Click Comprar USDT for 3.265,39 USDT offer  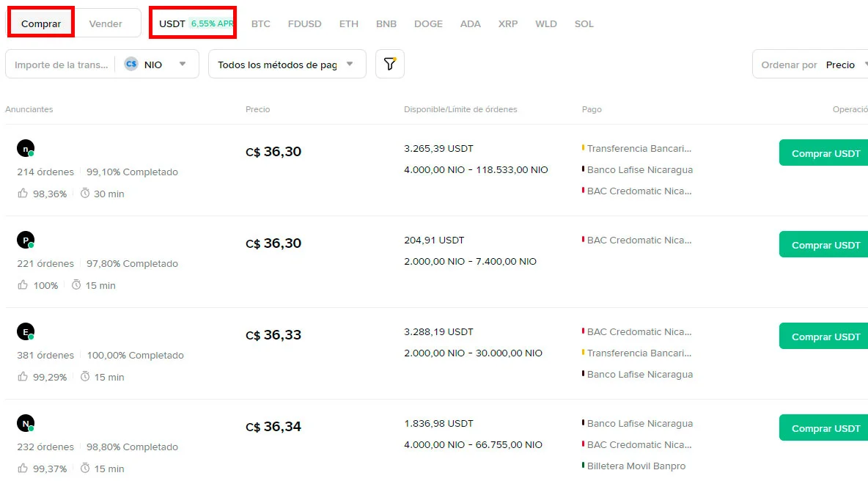tap(824, 153)
